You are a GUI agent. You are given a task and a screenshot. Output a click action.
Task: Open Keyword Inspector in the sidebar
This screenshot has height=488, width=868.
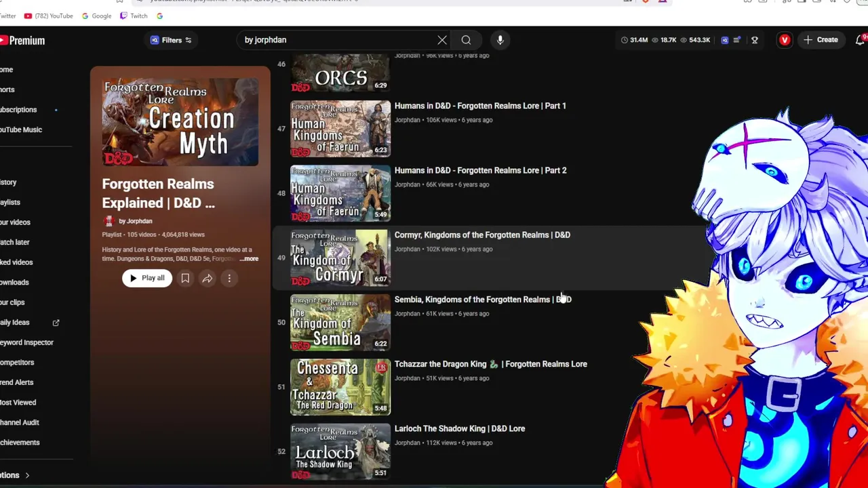[x=26, y=342]
